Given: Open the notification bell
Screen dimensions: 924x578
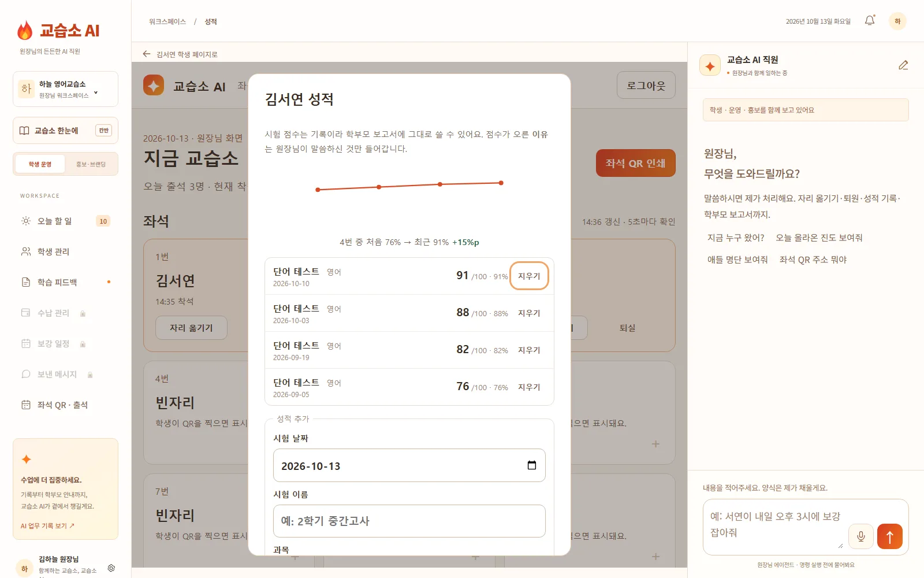Looking at the screenshot, I should click(870, 21).
